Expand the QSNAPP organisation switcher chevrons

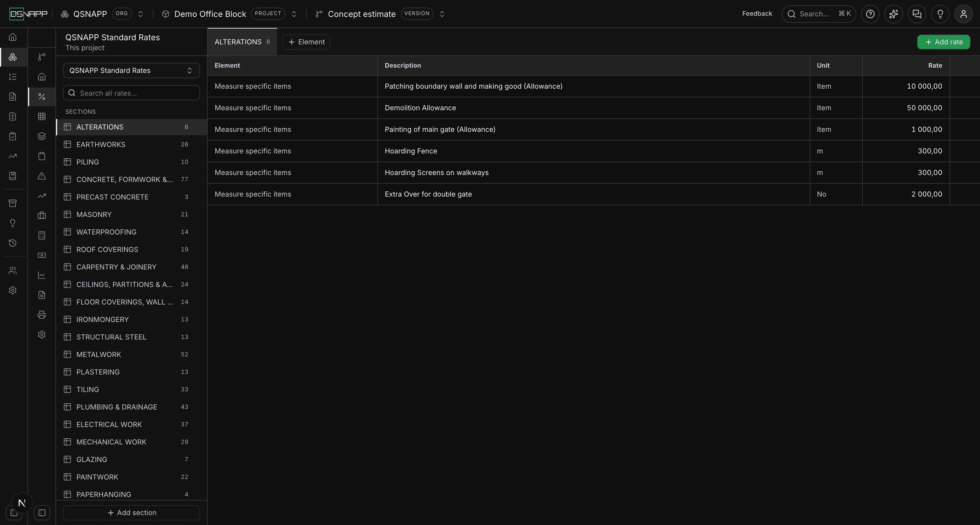140,14
